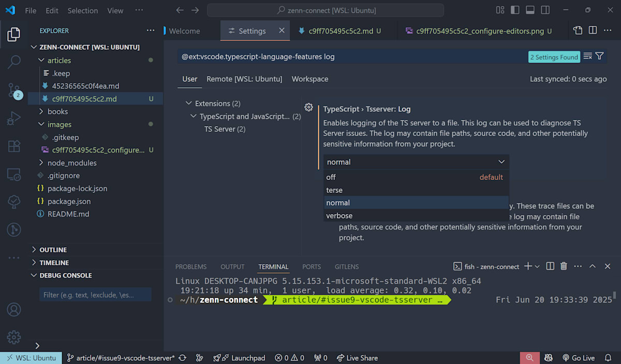Open the PROBLEMS panel tab
This screenshot has width=621, height=364.
[x=191, y=267]
